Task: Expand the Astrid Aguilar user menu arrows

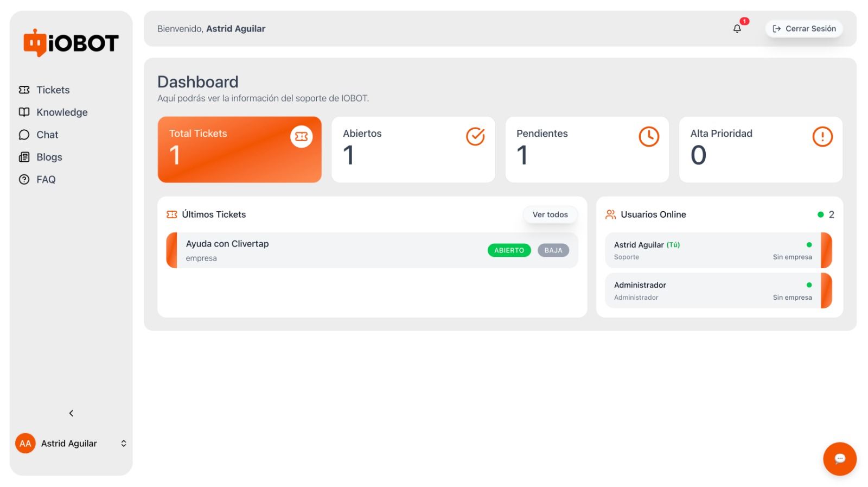Action: pyautogui.click(x=124, y=444)
